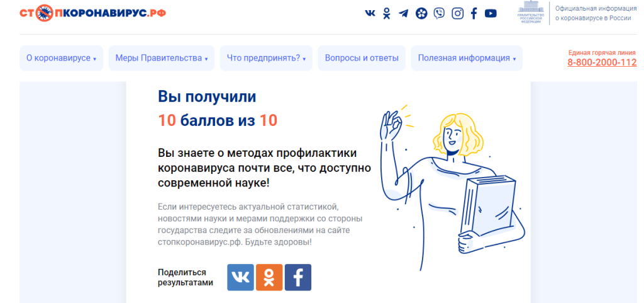Click the Telegram icon in header
Screen dimensions: 644x303
click(x=403, y=13)
